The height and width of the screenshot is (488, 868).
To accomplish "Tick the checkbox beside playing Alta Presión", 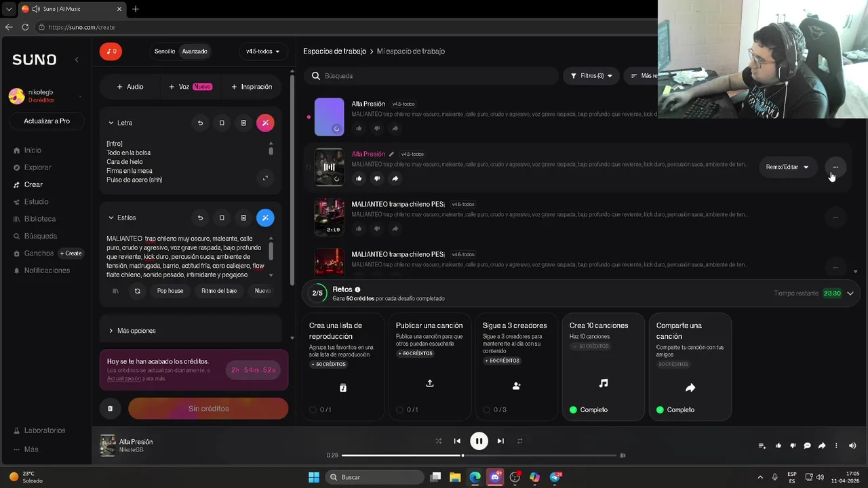I will pos(309,167).
